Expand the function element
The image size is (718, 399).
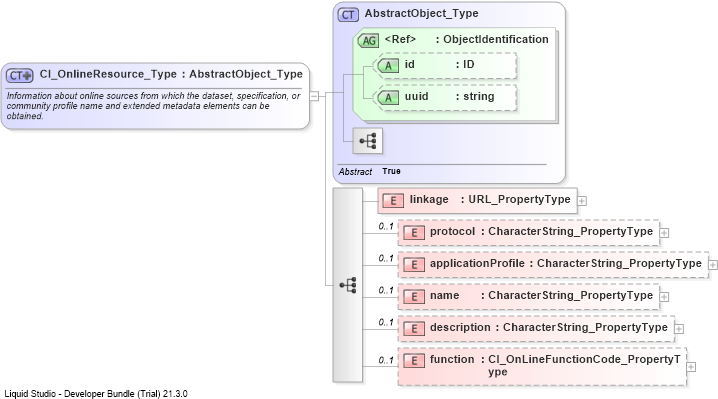click(691, 367)
